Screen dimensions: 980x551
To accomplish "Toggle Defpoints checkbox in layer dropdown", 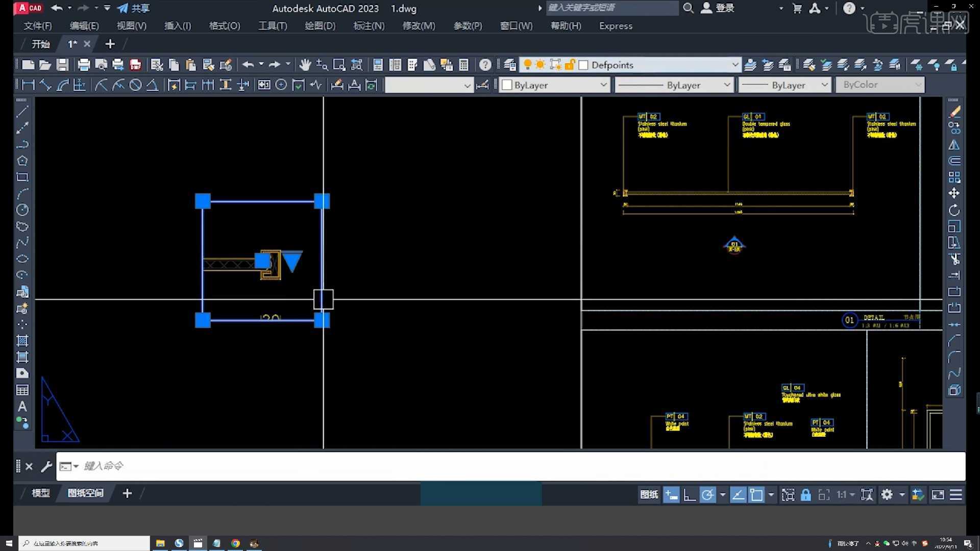I will (x=583, y=65).
